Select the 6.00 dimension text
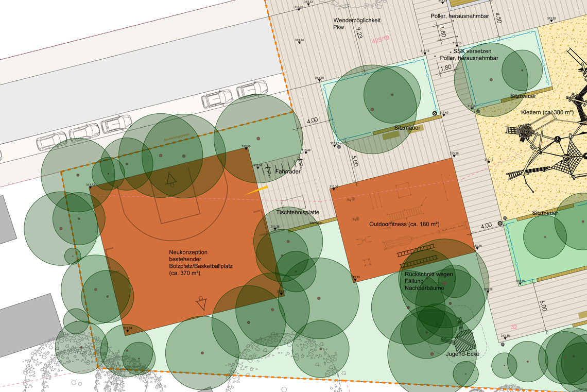587x392 pixels. tap(543, 304)
